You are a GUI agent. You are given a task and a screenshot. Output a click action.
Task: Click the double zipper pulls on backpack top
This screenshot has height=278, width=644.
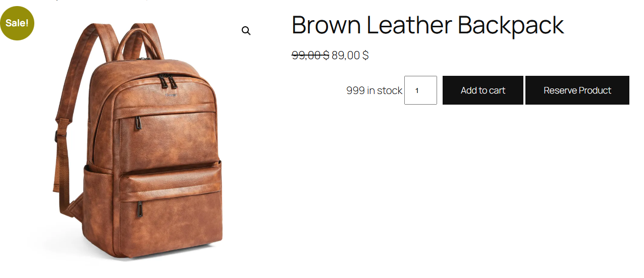(x=165, y=81)
